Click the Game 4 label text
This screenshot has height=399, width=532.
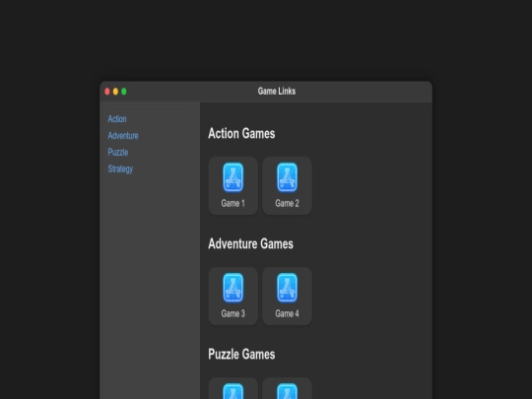[287, 313]
